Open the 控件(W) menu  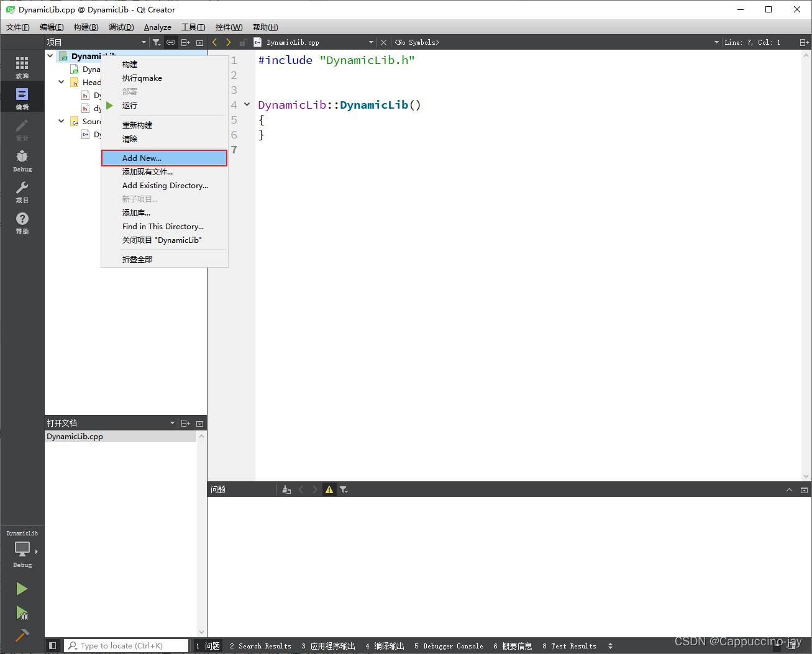[x=229, y=27]
